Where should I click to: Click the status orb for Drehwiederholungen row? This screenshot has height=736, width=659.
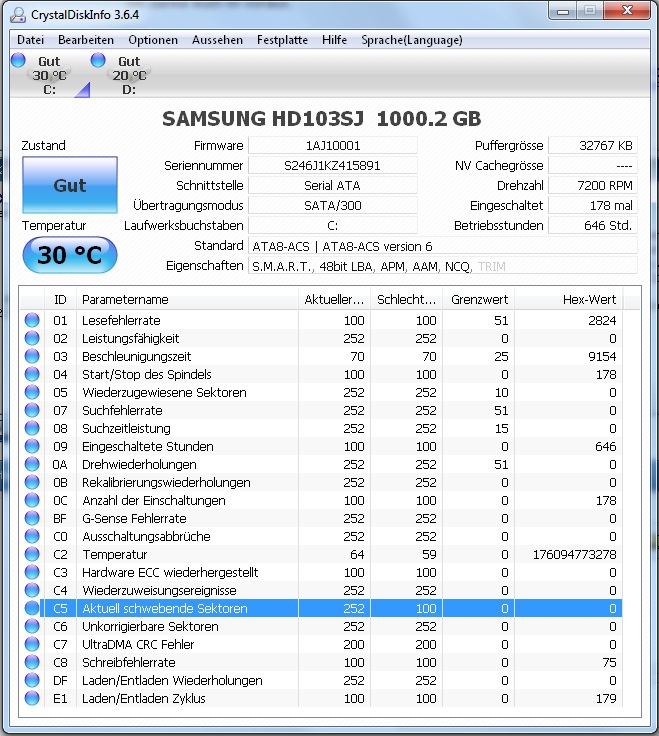[x=32, y=464]
